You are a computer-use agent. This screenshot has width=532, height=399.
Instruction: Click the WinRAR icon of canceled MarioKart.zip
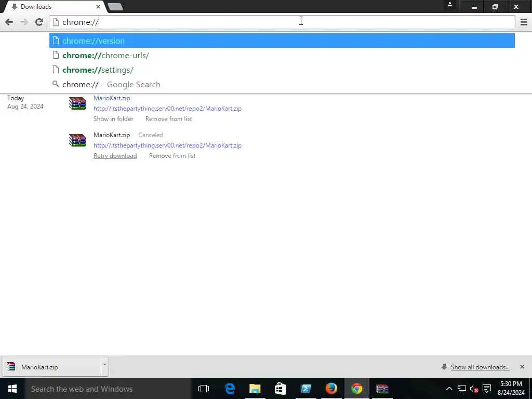point(77,140)
